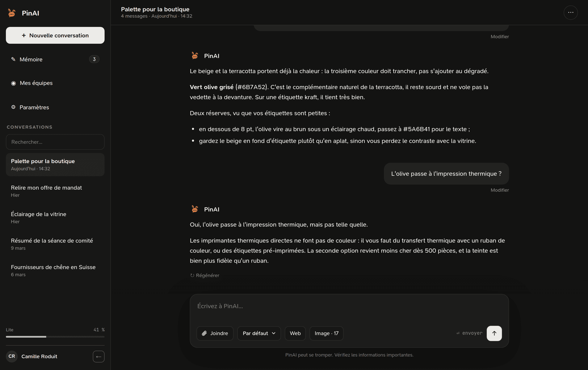Click the hex code #5A6B41 in the bullet

(416, 129)
